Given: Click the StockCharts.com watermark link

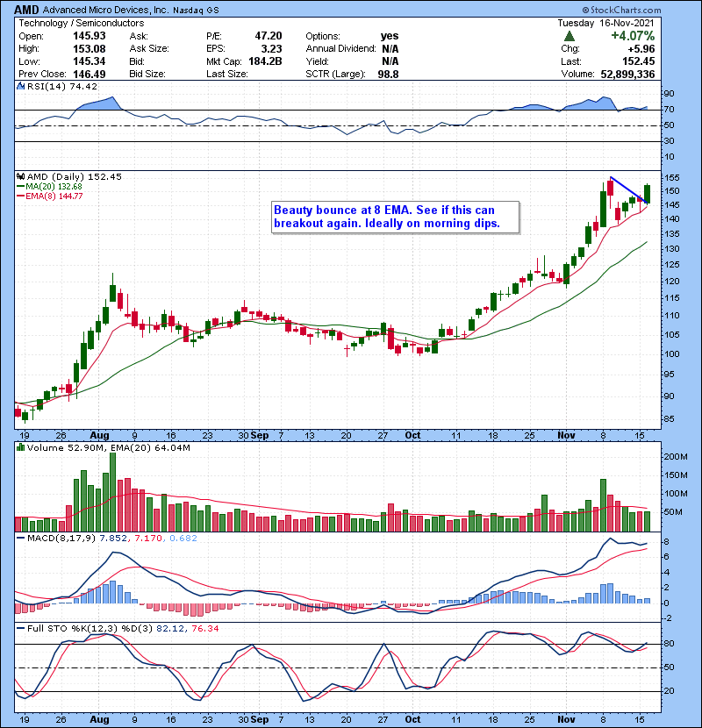Looking at the screenshot, I should 621,10.
